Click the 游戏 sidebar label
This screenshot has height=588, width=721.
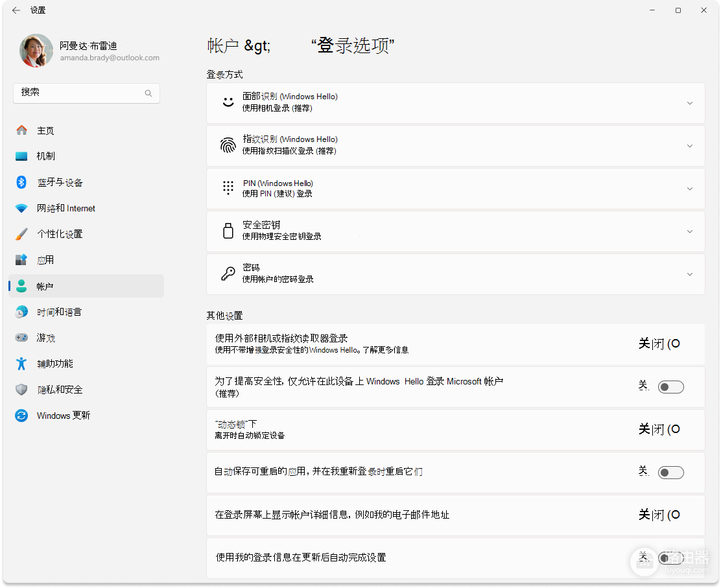tap(46, 338)
